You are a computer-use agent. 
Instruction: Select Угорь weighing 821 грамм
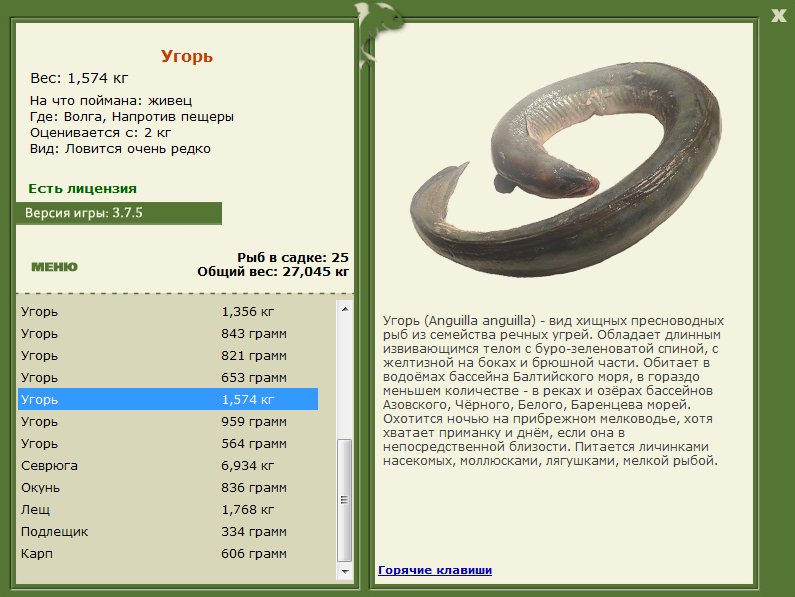click(x=168, y=356)
